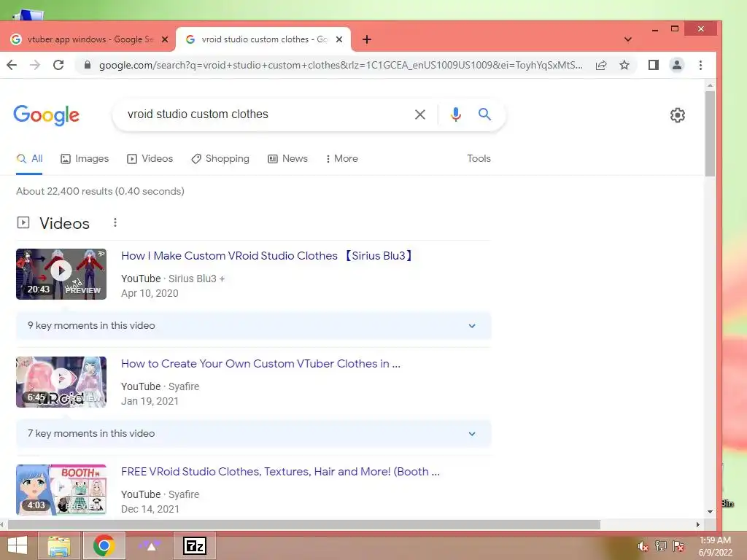Open Chrome profile avatar
747x560 pixels.
point(676,65)
